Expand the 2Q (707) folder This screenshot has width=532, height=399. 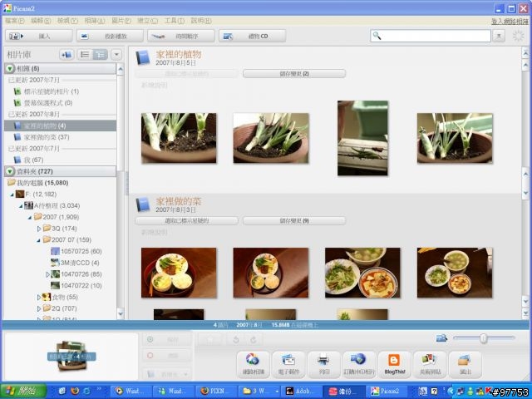pos(39,308)
